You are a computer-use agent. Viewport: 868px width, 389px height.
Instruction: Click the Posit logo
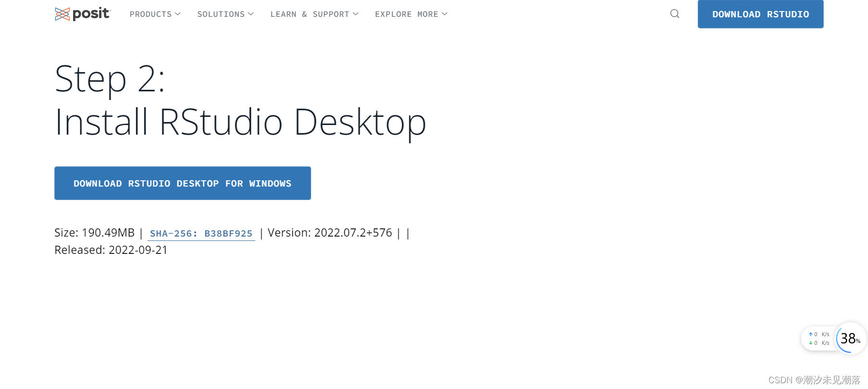(83, 14)
